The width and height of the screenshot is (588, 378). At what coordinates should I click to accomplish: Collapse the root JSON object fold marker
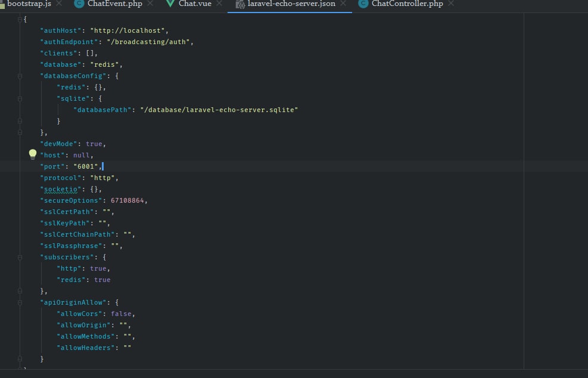pyautogui.click(x=20, y=20)
